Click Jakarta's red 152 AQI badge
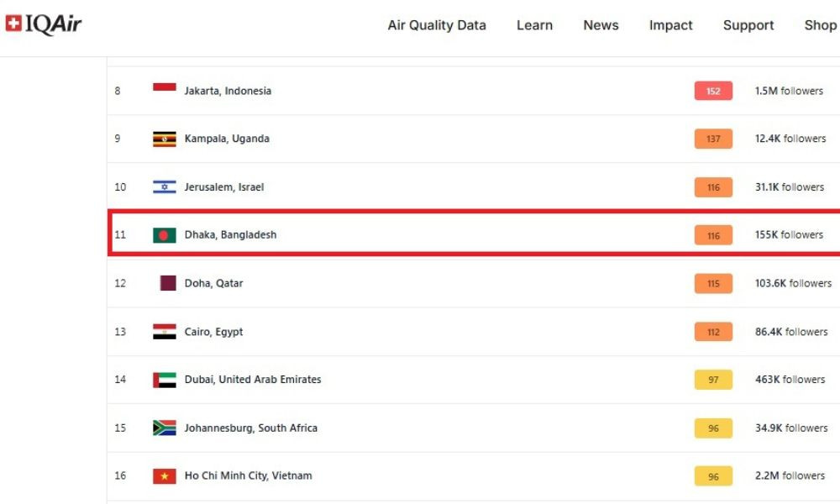Screen dimensions: 840x504 (x=713, y=91)
